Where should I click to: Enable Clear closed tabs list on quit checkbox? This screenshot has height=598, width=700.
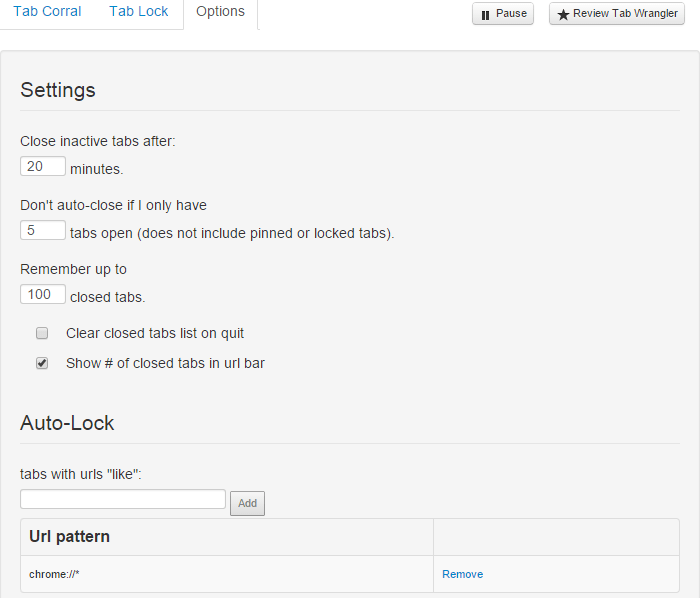[x=42, y=333]
